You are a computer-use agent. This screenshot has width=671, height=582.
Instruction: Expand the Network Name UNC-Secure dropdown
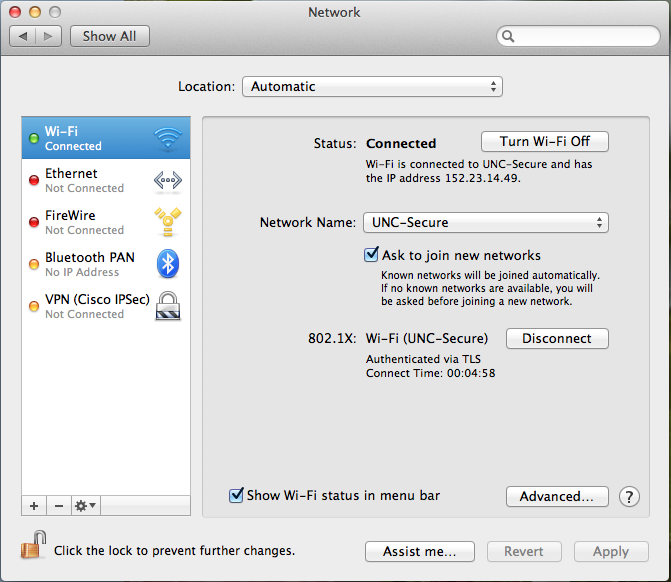click(x=485, y=223)
